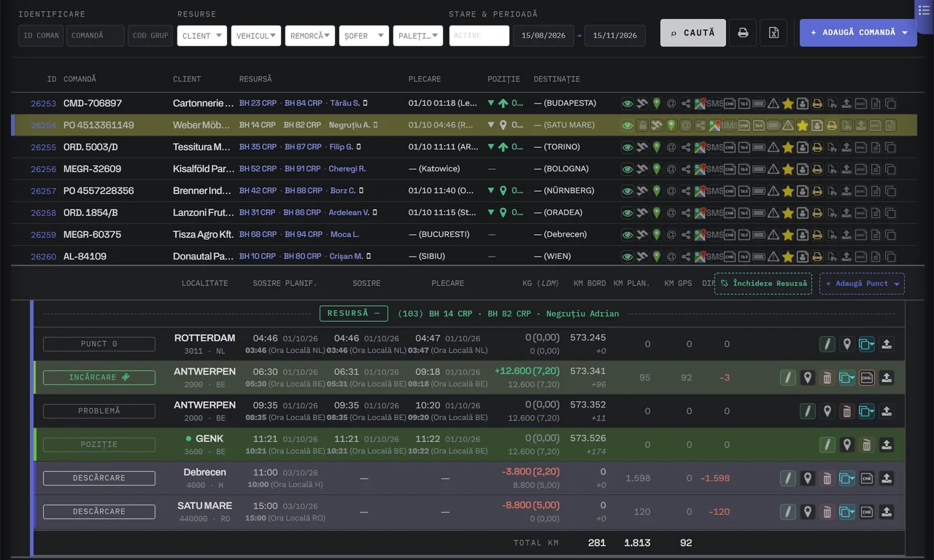Open the CLIENT filter dropdown

click(202, 36)
